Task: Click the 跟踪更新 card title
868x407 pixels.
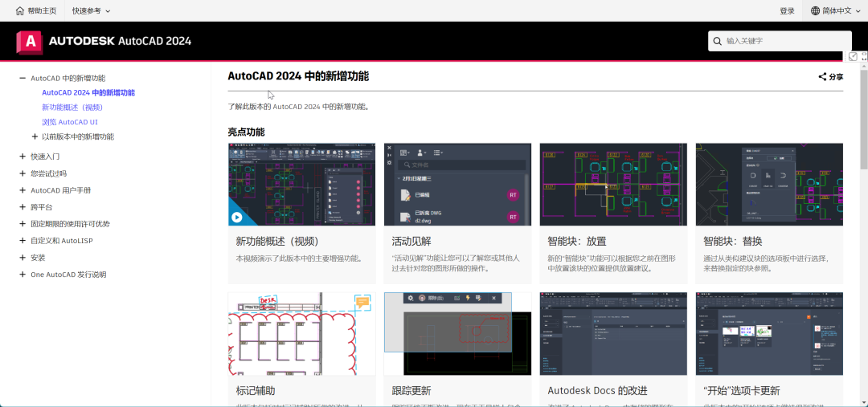Action: [x=411, y=391]
